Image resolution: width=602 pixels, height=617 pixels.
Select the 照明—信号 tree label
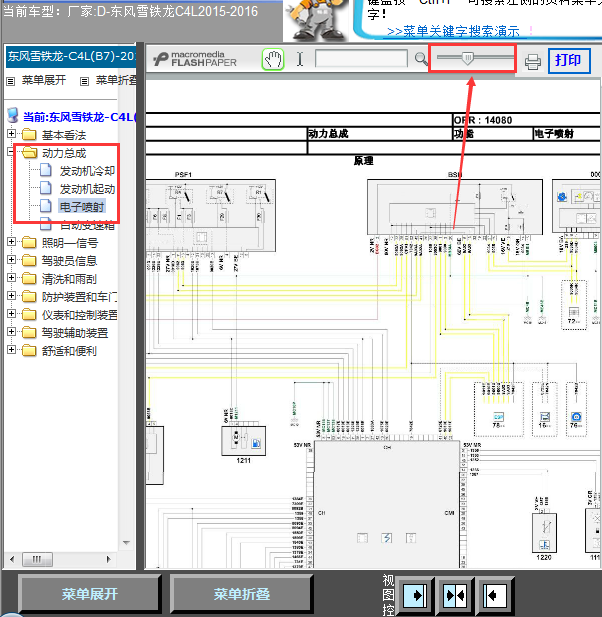70,243
